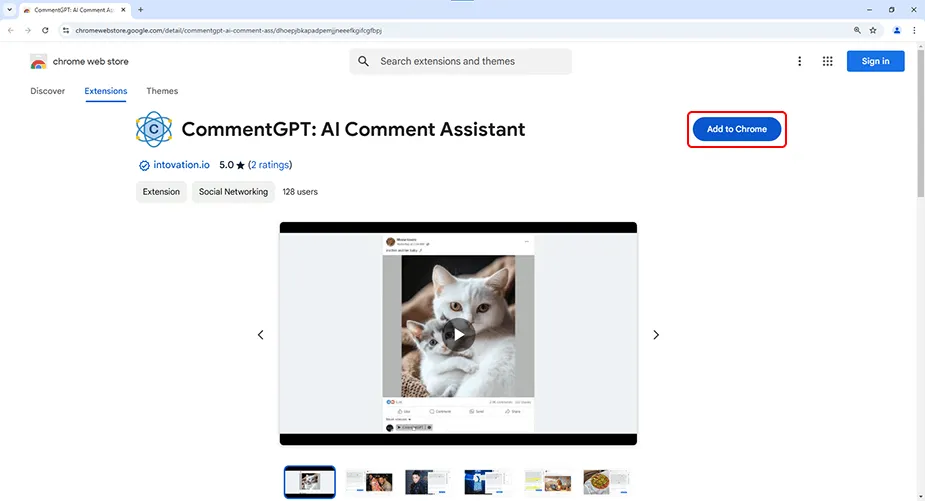The height and width of the screenshot is (501, 925).
Task: Click the CommentGPT: AI Comment Assistant title
Action: (353, 129)
